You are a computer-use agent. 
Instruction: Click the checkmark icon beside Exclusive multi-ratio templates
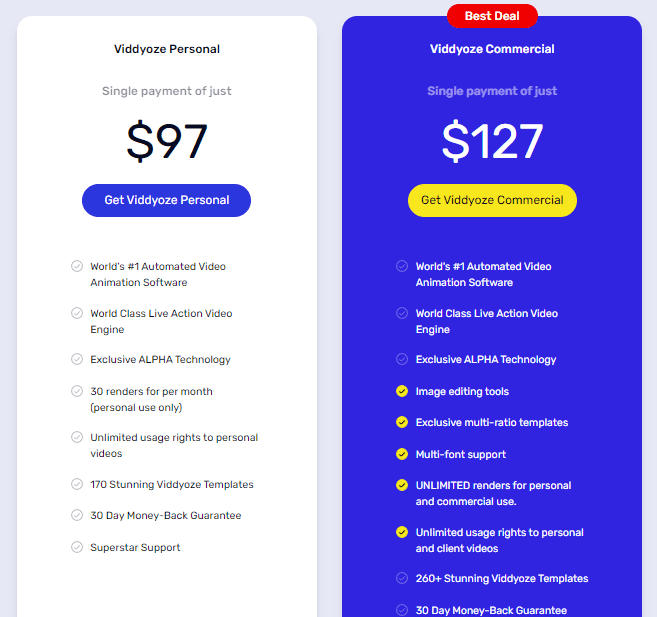(x=402, y=422)
